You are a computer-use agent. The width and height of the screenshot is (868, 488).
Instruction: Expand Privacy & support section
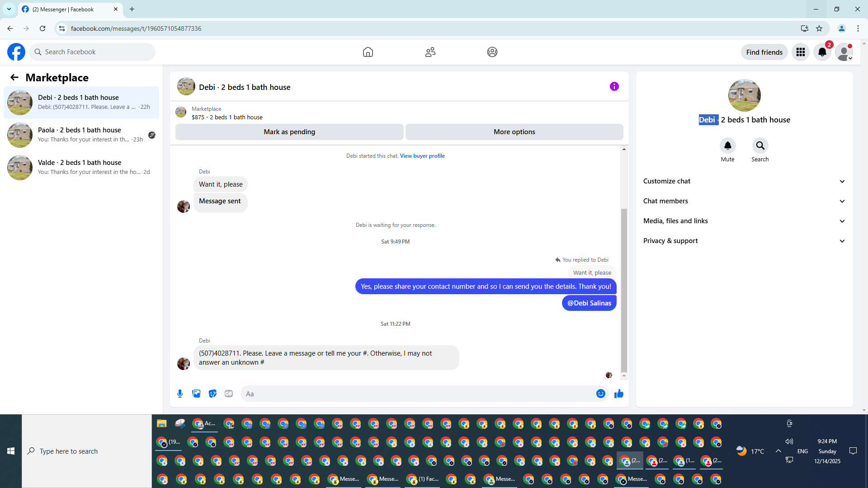(744, 241)
